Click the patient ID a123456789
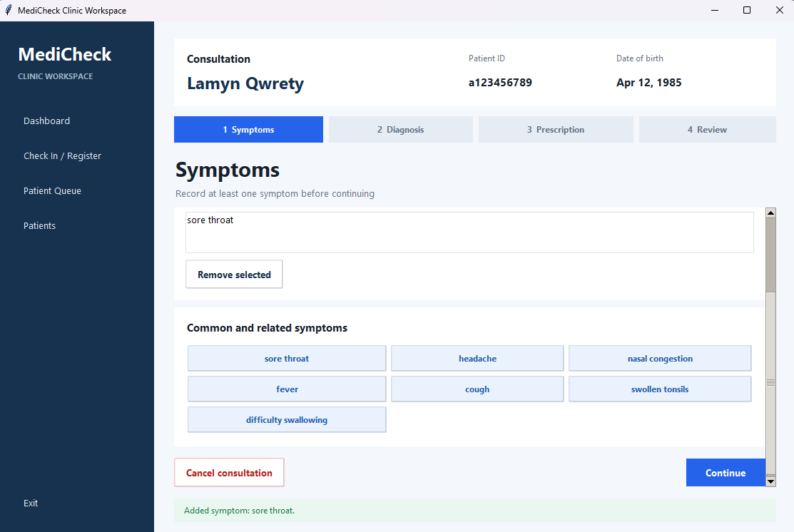 pos(500,83)
